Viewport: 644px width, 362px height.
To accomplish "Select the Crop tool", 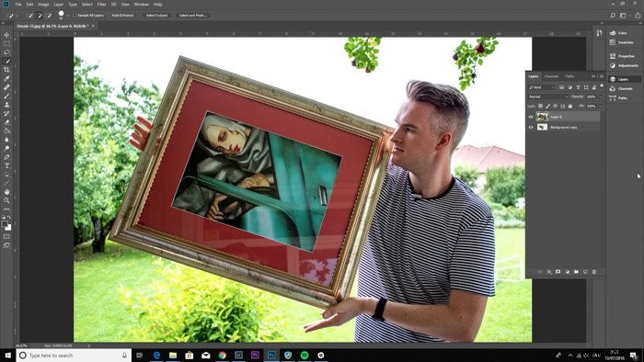I will coord(6,70).
